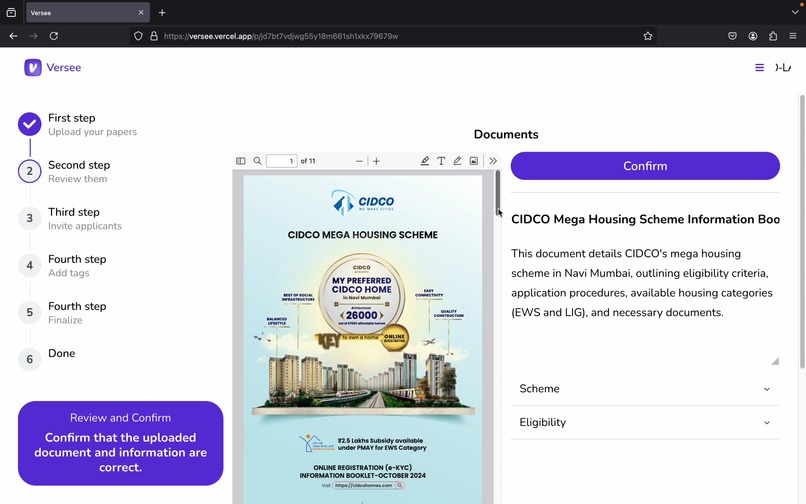Click the CIDCO cover page in PDF
806x504 pixels.
pyautogui.click(x=362, y=339)
